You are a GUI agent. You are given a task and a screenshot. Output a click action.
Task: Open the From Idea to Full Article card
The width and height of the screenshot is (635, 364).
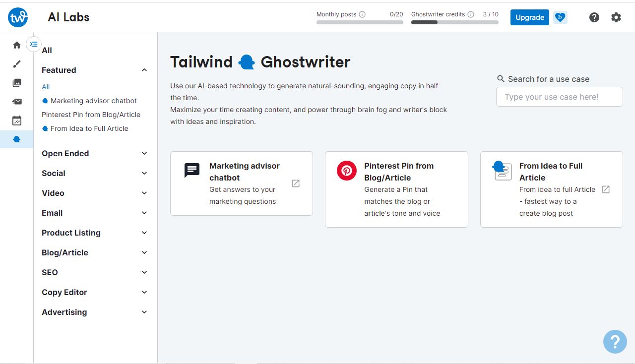[x=552, y=189]
